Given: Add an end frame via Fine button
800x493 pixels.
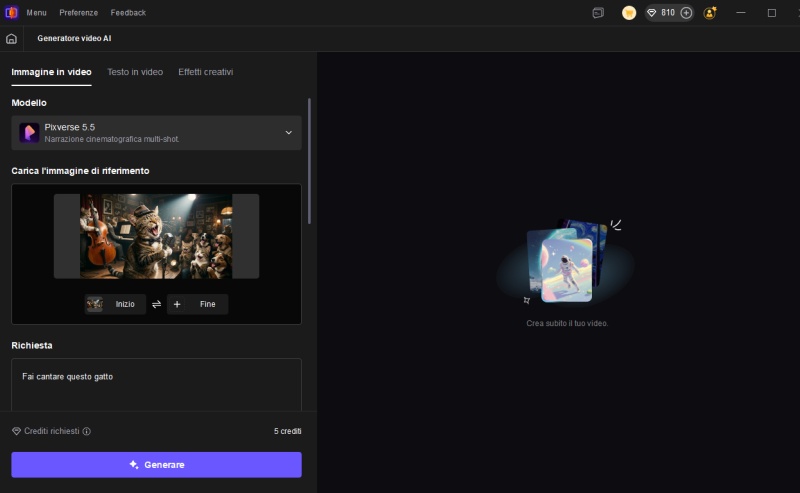Looking at the screenshot, I should pyautogui.click(x=198, y=304).
